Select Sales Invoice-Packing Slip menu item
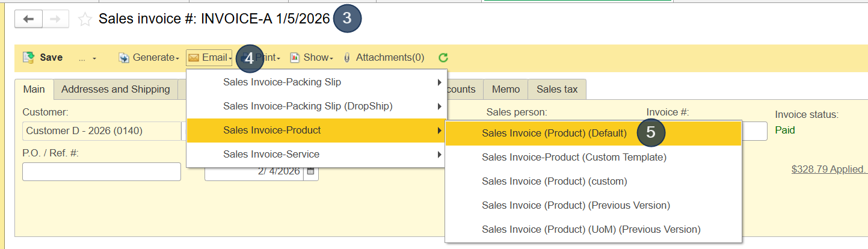The height and width of the screenshot is (249, 868). tap(282, 82)
